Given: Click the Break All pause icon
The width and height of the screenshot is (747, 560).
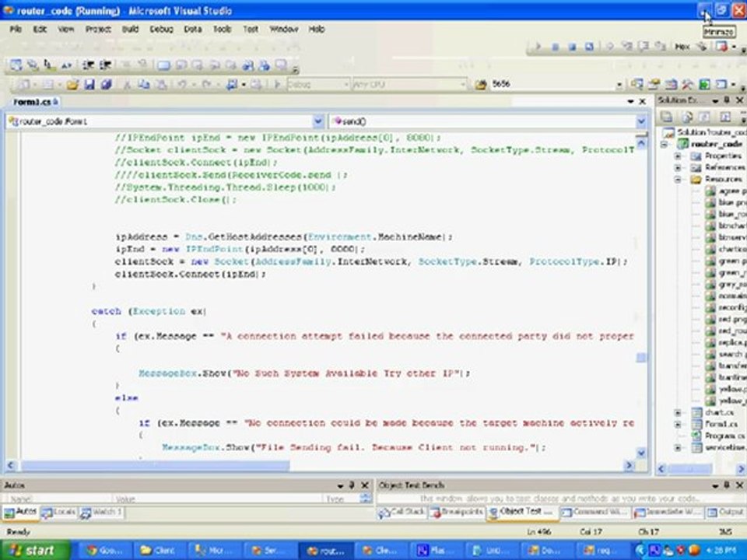Looking at the screenshot, I should (x=555, y=47).
